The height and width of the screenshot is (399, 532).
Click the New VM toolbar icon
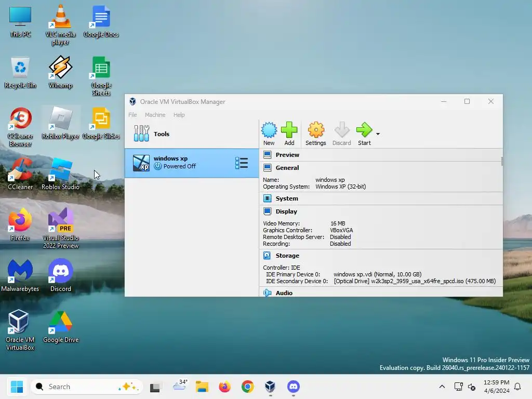coord(269,134)
